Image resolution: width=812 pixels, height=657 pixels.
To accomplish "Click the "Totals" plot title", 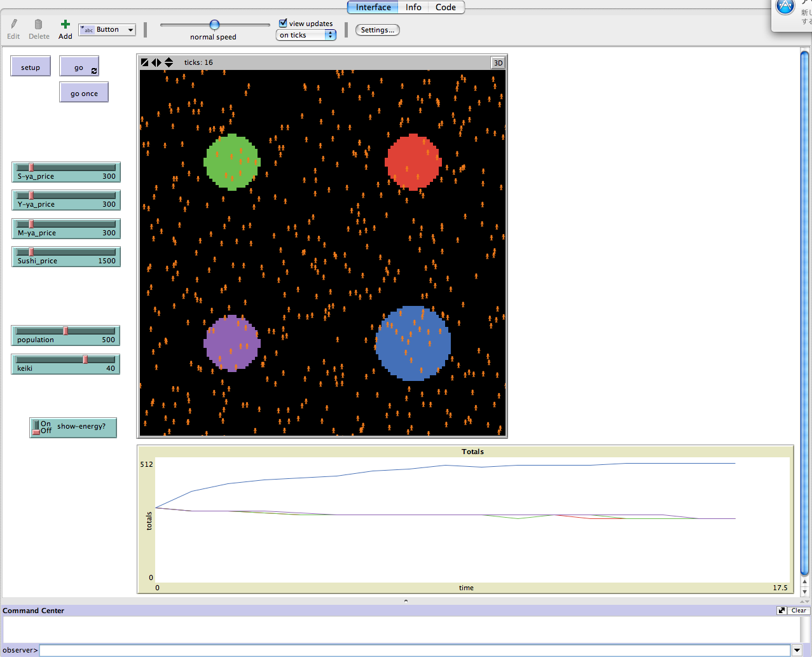I will tap(472, 452).
